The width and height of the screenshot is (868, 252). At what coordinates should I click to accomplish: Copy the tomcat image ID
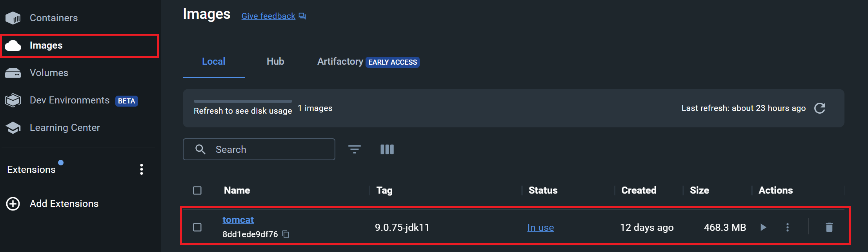(286, 234)
